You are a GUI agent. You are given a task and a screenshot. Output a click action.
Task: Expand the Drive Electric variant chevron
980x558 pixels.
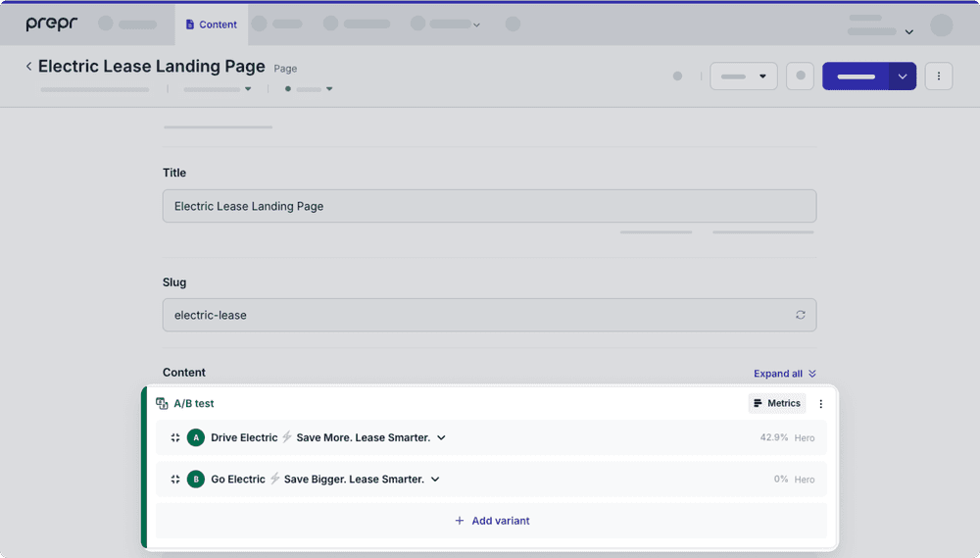(x=441, y=437)
